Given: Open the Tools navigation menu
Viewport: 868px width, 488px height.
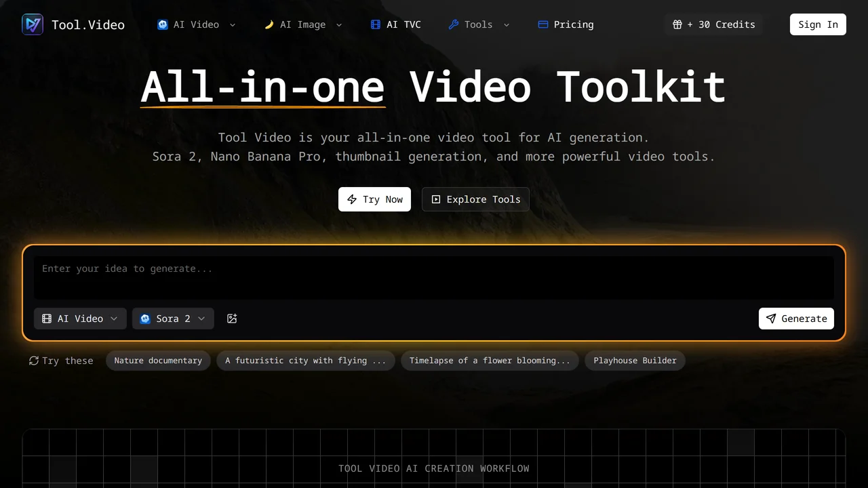Looking at the screenshot, I should pos(479,24).
